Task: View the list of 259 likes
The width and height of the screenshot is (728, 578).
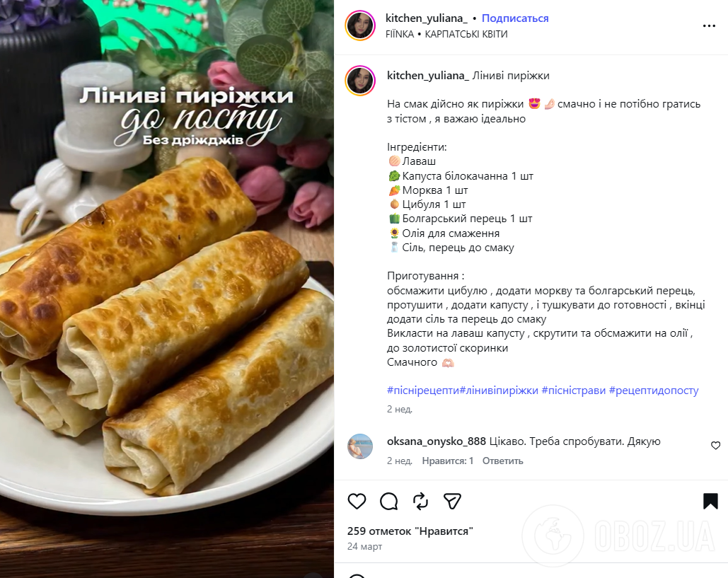Action: click(410, 531)
